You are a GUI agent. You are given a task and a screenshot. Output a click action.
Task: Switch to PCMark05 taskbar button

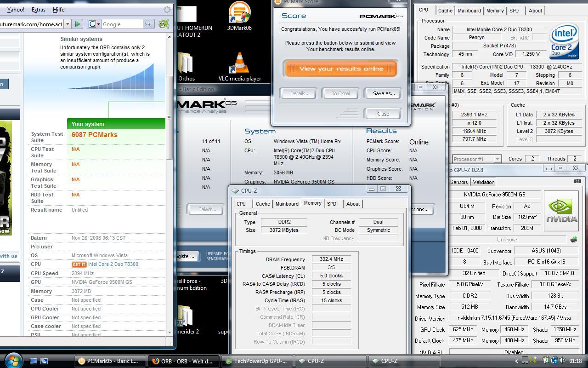[x=111, y=361]
